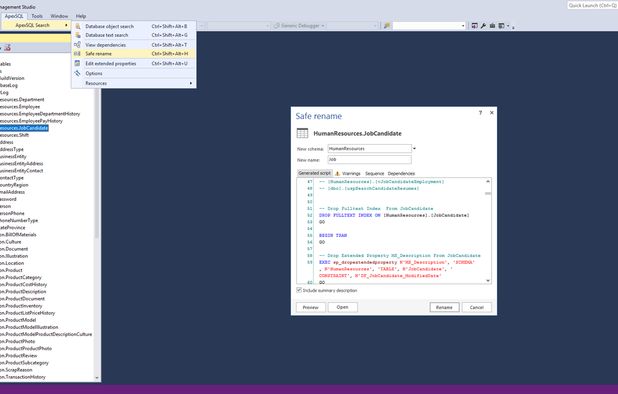Screen dimensions: 618x394
Task: Open the main toolbar search combo box arrow
Action: tap(463, 26)
